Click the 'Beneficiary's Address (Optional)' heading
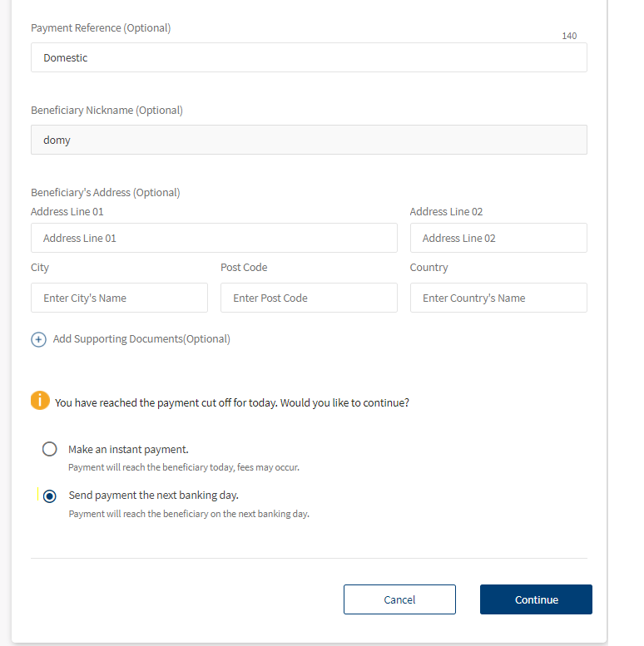Screen dimensions: 644x646 (x=106, y=192)
